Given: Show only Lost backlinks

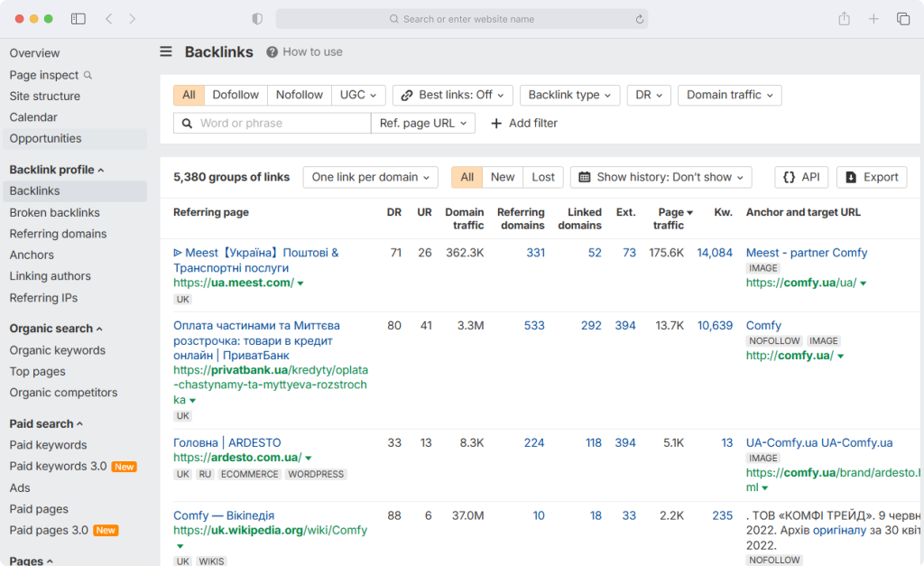Looking at the screenshot, I should [x=542, y=177].
